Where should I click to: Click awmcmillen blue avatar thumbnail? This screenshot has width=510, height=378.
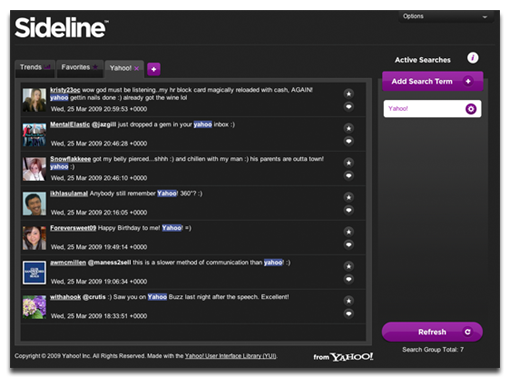point(34,273)
